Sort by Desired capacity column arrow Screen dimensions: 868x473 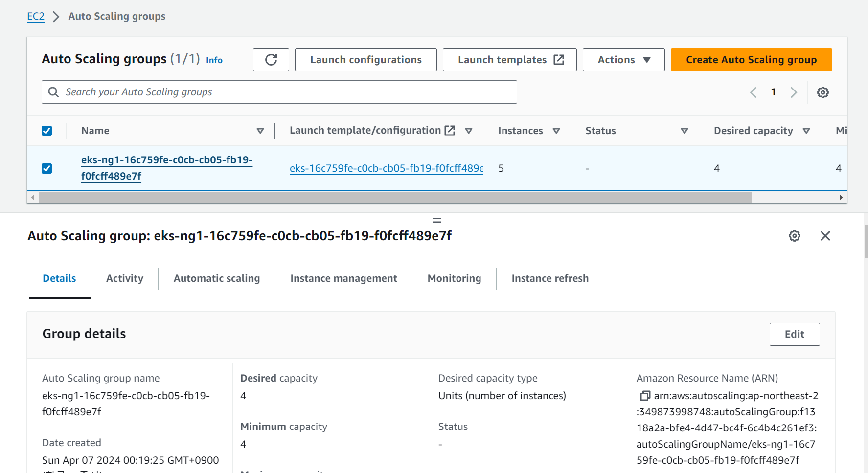coord(806,131)
